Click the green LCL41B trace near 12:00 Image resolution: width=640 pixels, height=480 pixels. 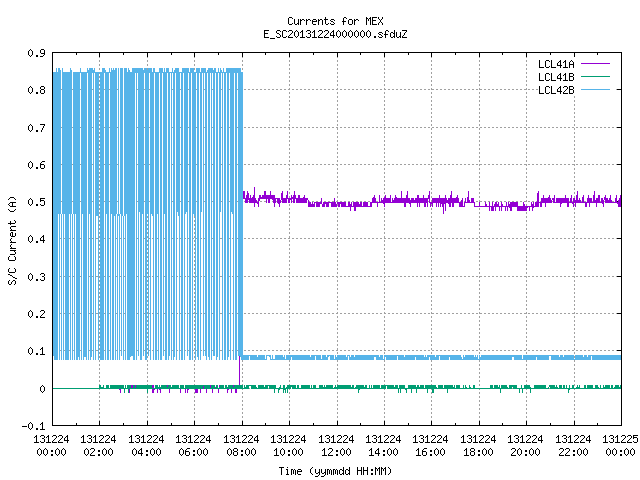pos(337,387)
